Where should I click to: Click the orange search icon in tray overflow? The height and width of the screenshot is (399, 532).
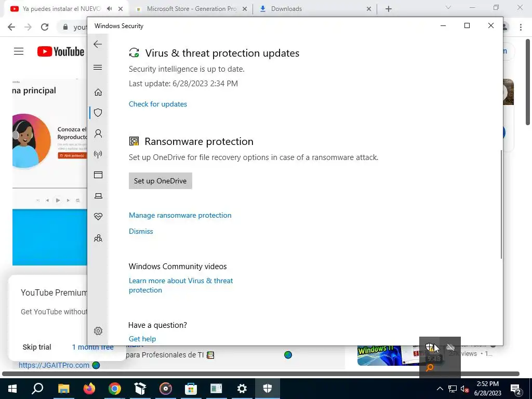[430, 367]
